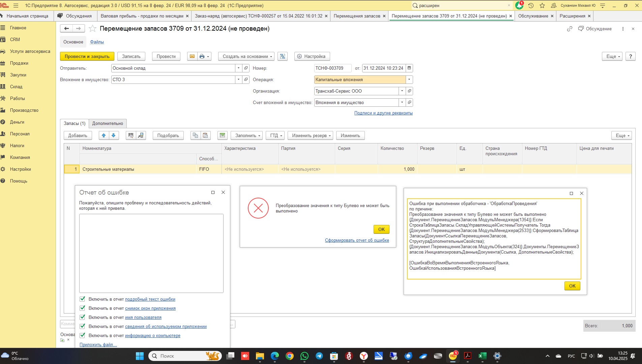This screenshot has height=364, width=642.
Task: Click the Номер field ТСНФ-003709
Action: coord(332,68)
